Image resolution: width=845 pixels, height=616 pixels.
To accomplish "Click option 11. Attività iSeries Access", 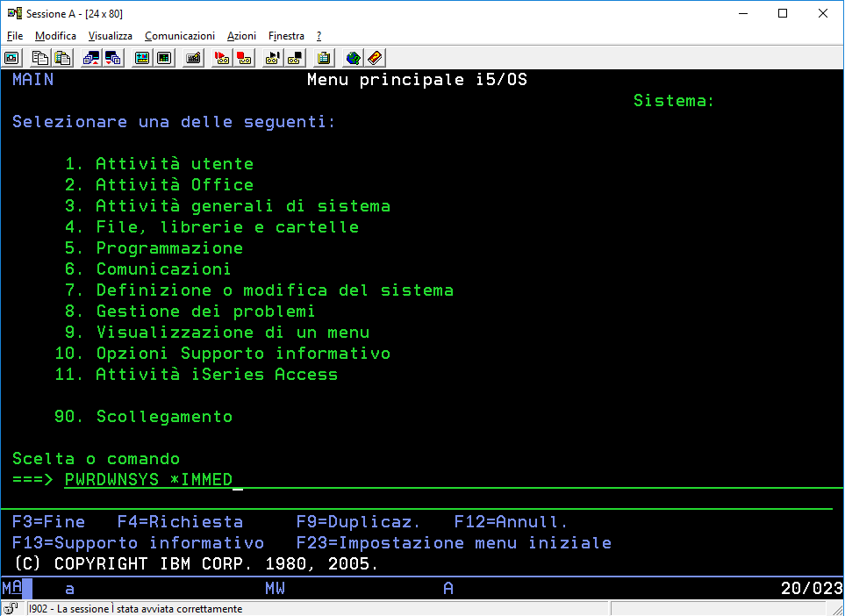I will [197, 374].
